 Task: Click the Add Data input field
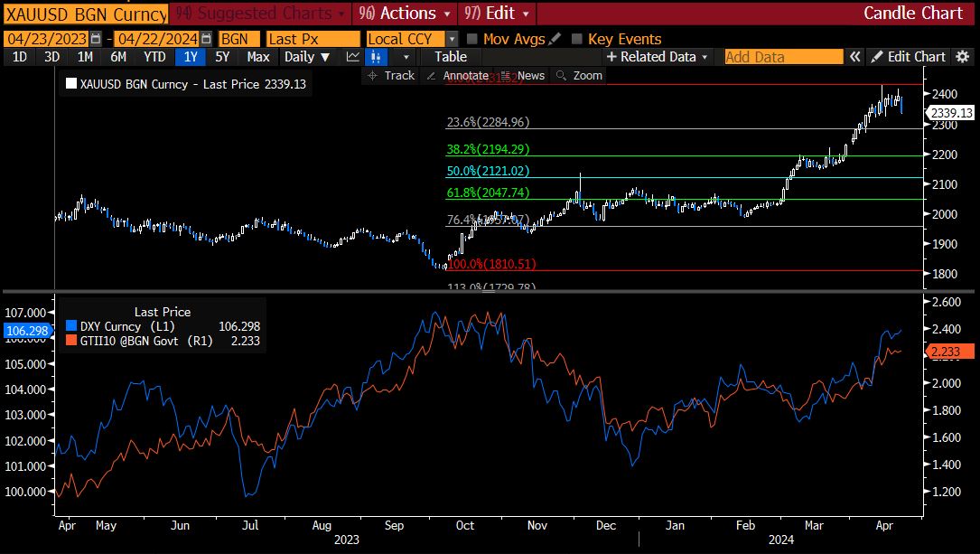click(784, 57)
